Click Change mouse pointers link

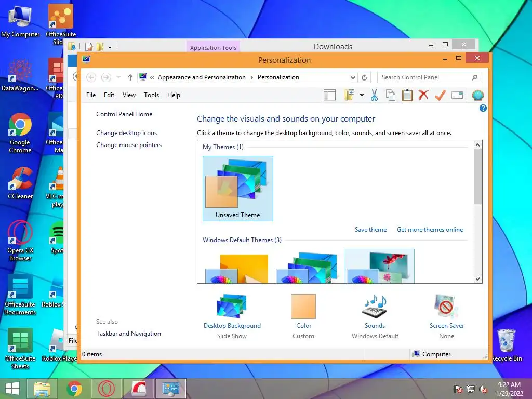tap(129, 145)
